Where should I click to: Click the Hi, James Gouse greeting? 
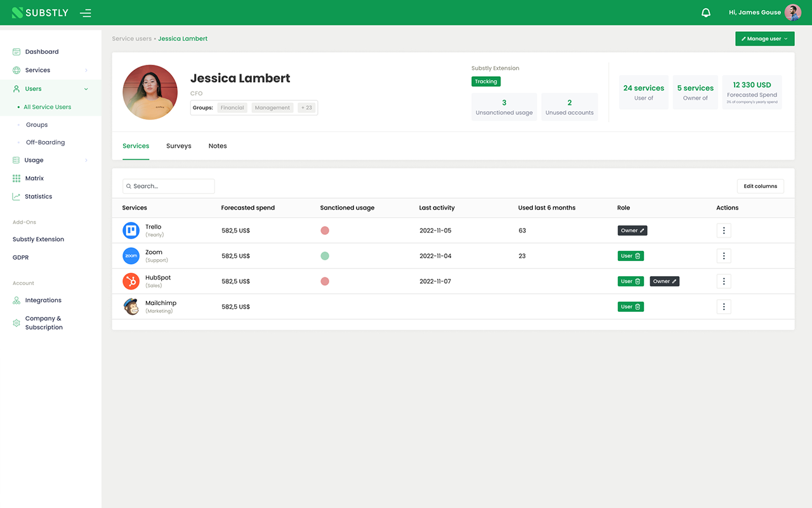pos(754,13)
